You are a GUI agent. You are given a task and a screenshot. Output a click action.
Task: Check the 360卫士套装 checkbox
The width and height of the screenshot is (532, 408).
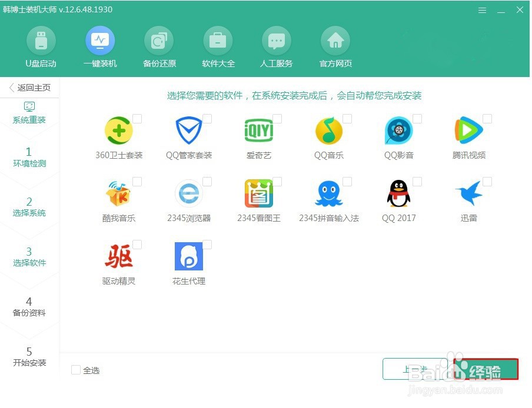coord(137,119)
